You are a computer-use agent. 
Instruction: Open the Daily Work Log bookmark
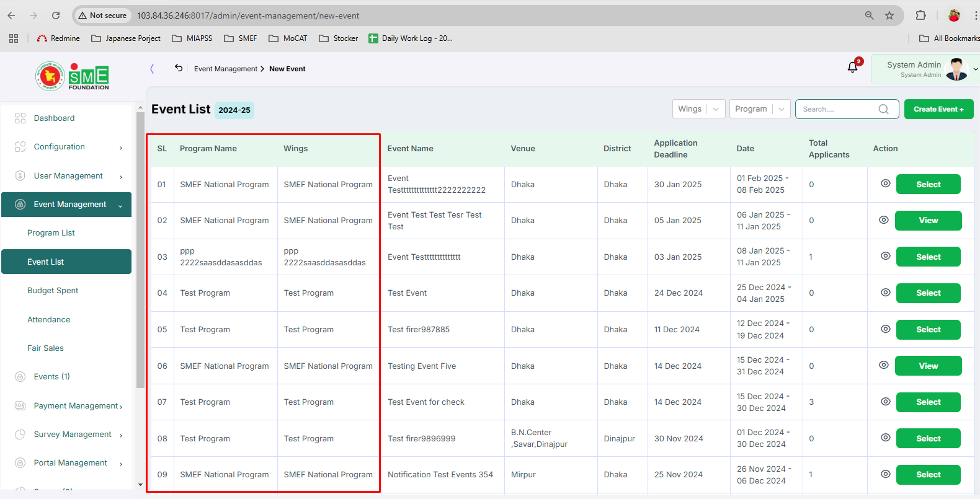[411, 38]
